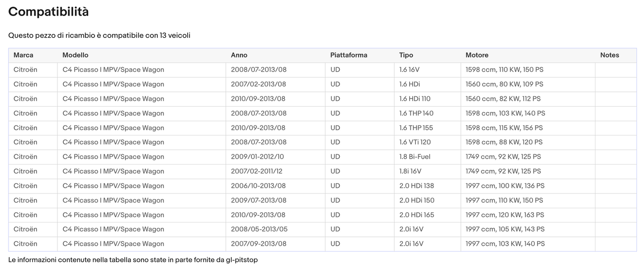Click the 2008/05-2013/05 year cell
Screen dimensions: 644x272
[x=258, y=229]
